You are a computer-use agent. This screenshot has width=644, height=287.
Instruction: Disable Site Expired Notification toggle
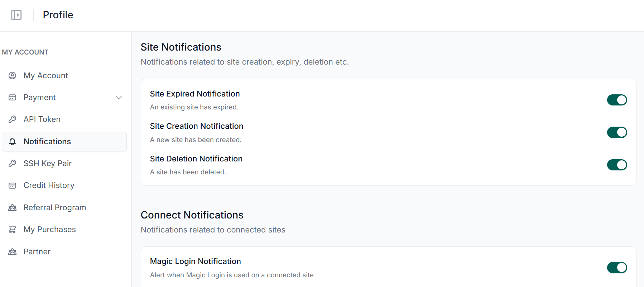pyautogui.click(x=617, y=100)
